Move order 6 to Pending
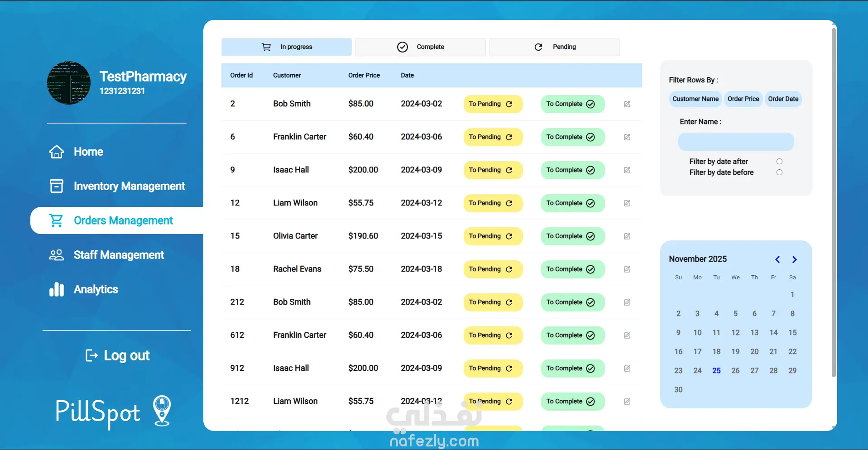The image size is (868, 450). pos(493,137)
